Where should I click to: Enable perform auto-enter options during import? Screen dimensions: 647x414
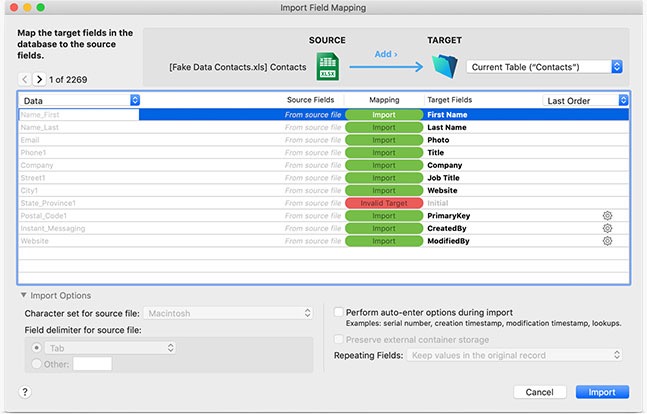(x=339, y=312)
